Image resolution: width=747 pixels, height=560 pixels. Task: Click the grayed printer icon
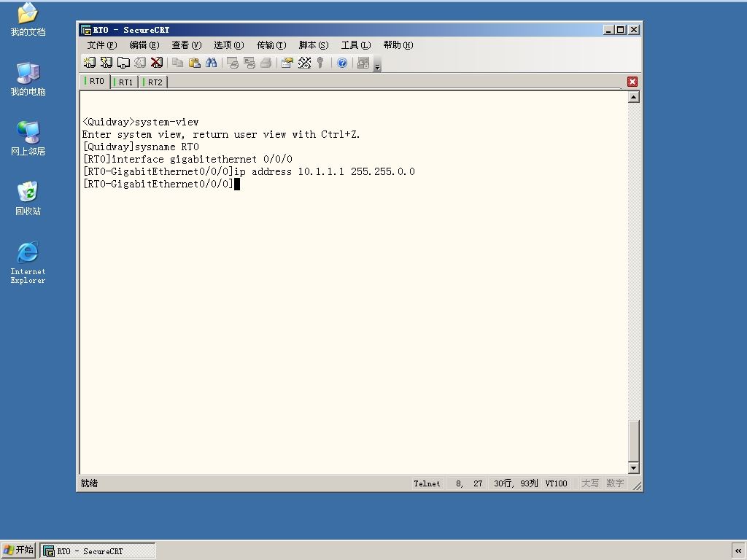pos(266,63)
